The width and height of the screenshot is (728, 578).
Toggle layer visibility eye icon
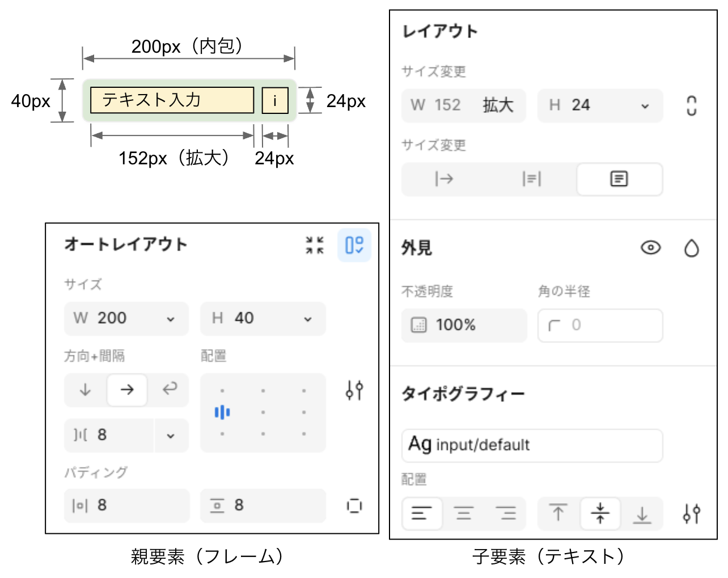[650, 248]
